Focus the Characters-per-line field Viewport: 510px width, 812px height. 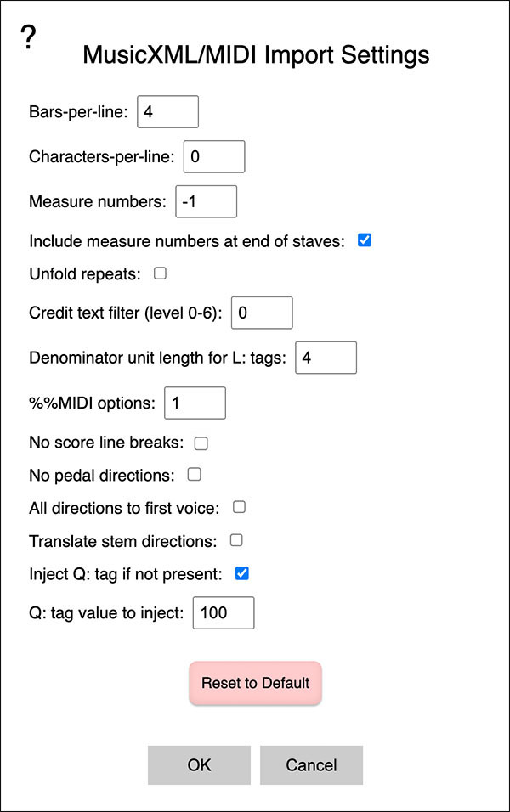pos(214,156)
